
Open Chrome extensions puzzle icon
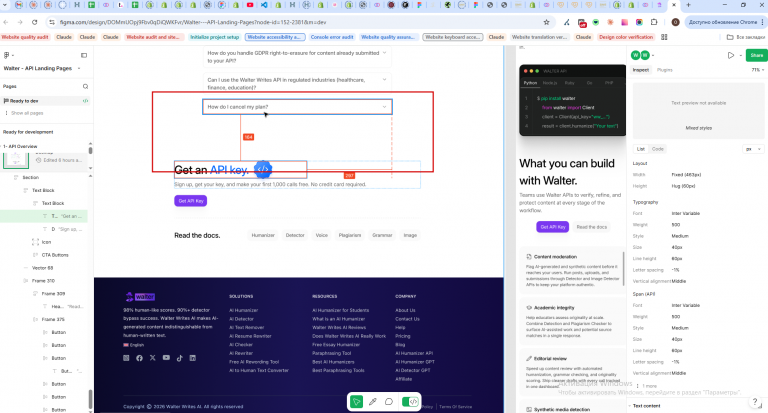tap(654, 22)
